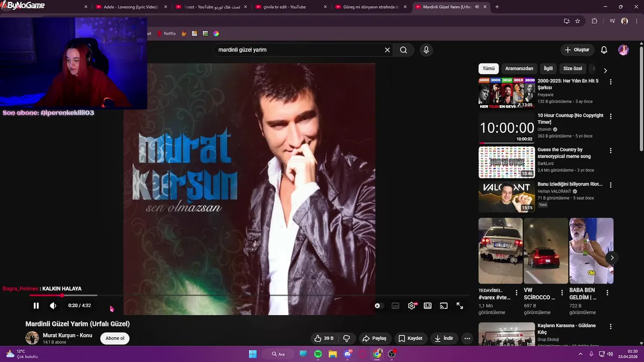Image resolution: width=644 pixels, height=362 pixels.
Task: Open Spotify from the taskbar
Action: (x=318, y=354)
